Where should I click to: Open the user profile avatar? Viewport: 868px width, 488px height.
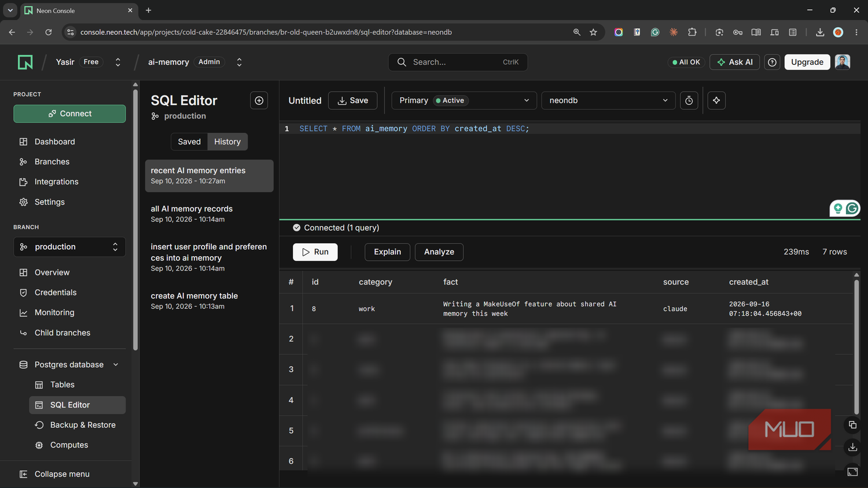click(x=843, y=62)
